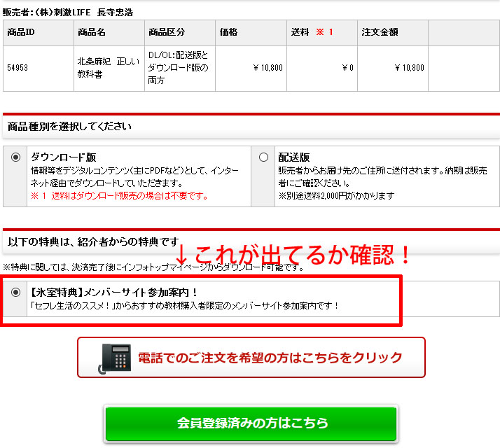Click the 商品名 column header
This screenshot has width=500, height=448.
[x=92, y=32]
